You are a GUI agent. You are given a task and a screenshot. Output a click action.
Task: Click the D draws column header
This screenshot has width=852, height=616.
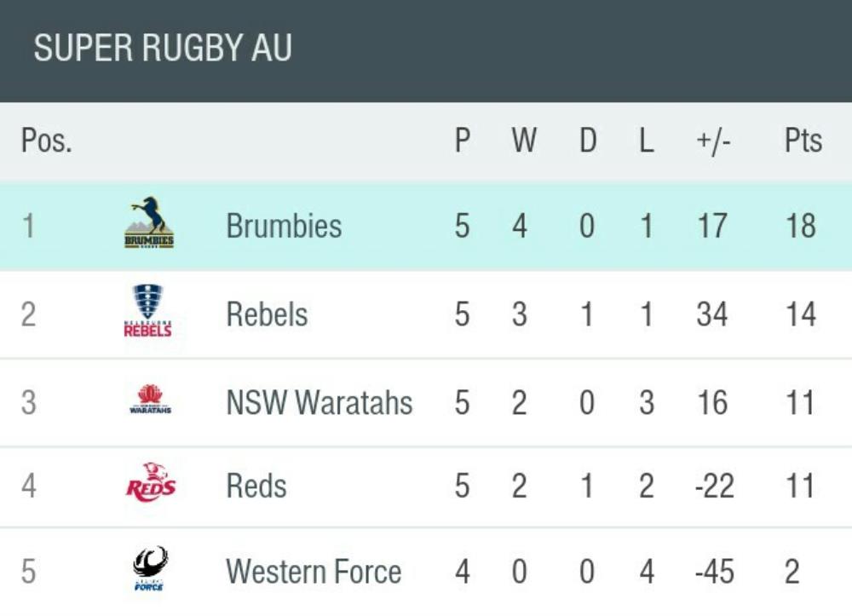588,141
